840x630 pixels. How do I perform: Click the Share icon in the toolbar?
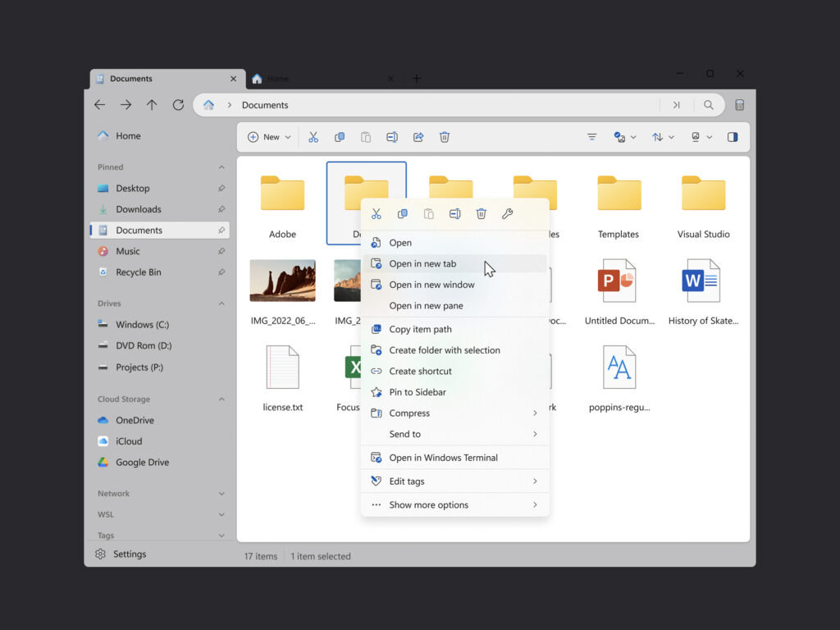point(418,138)
